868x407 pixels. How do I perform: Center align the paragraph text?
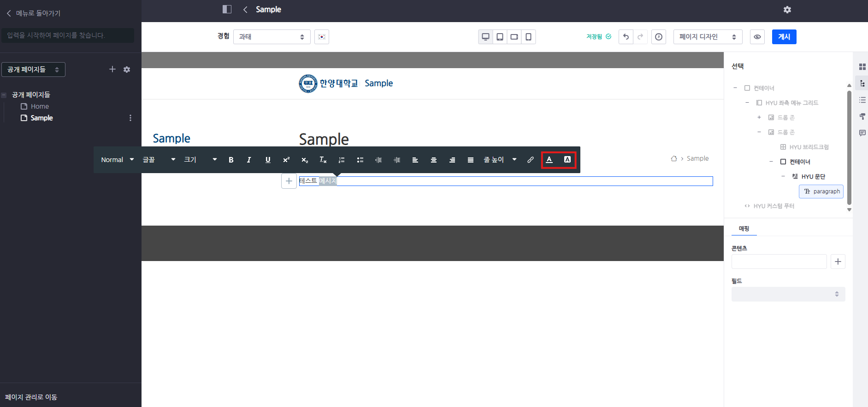point(434,160)
